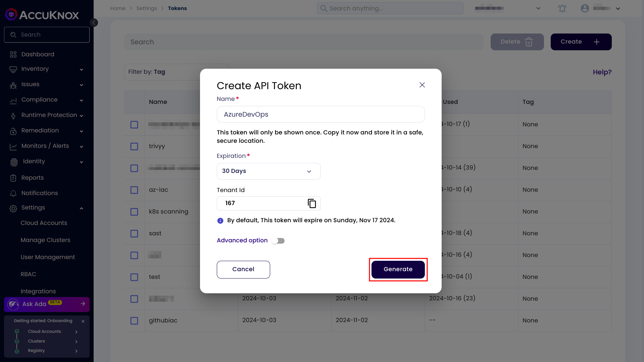Click the notification bell in the top bar
644x362 pixels.
coord(562,8)
